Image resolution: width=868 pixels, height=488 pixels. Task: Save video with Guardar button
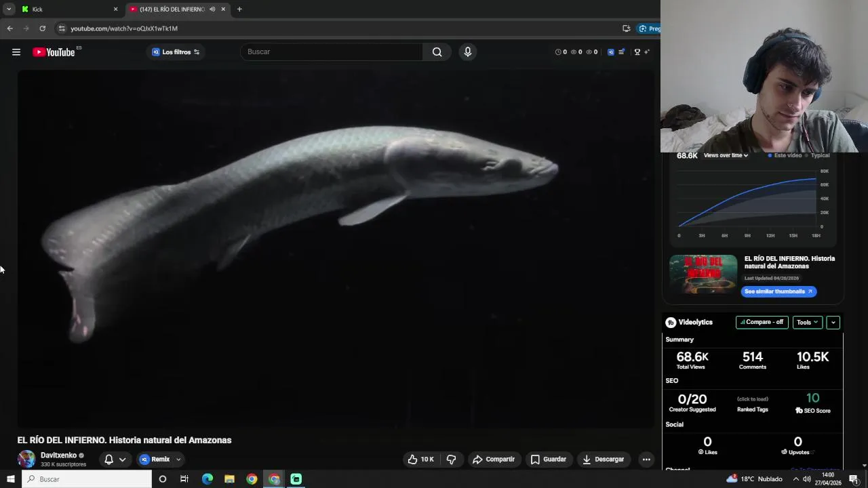click(x=548, y=460)
